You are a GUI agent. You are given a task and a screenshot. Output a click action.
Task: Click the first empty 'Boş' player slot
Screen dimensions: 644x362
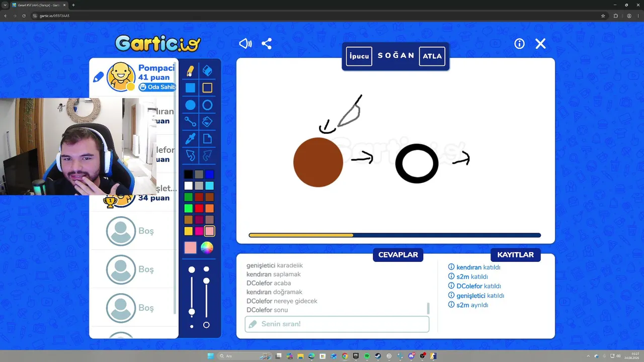click(x=133, y=231)
